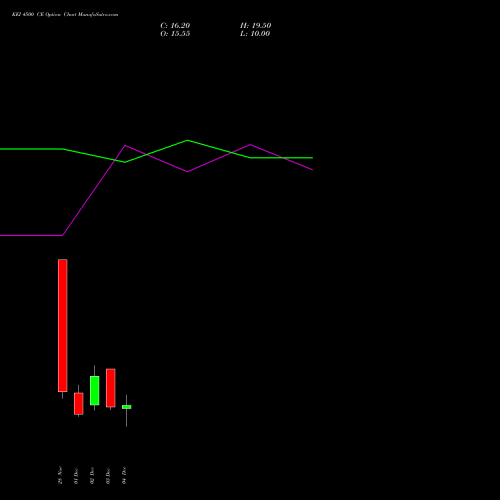Click the green indicator line
500x500 pixels.
[x=156, y=152]
